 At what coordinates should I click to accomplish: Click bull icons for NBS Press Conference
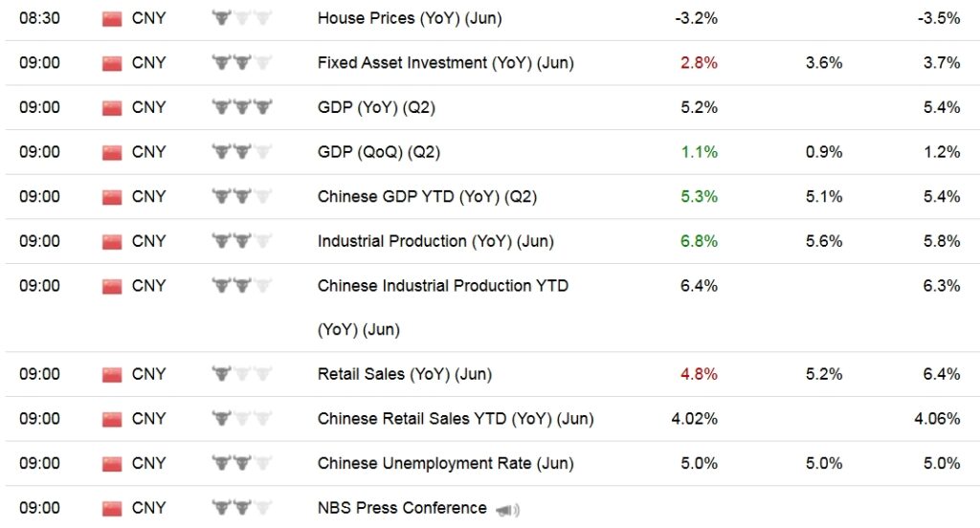coord(241,508)
